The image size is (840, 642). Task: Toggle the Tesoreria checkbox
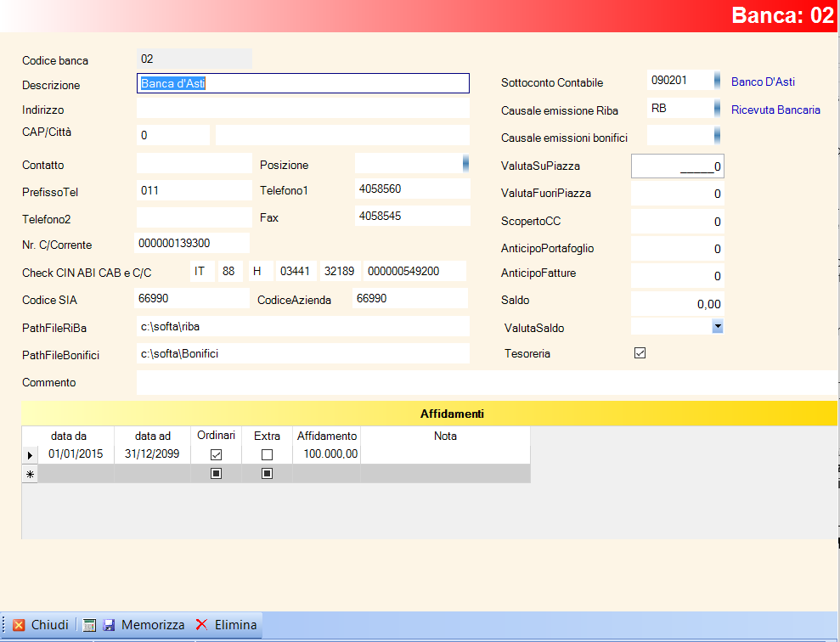point(640,353)
